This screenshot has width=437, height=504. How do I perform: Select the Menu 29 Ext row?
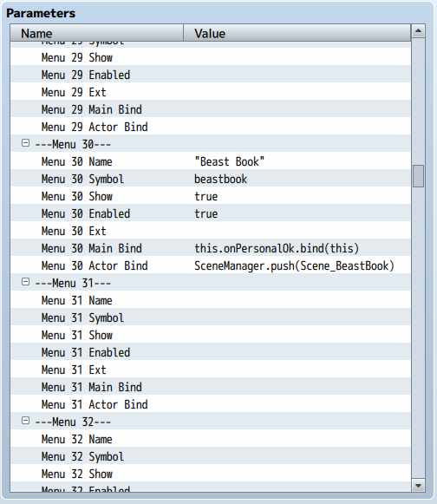(x=211, y=92)
